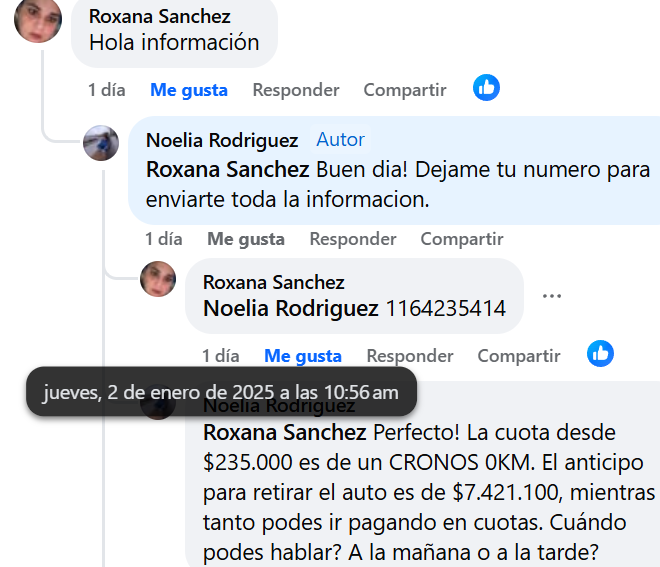Toggle Me gusta on the 'Hola información' comment
This screenshot has width=660, height=567.
(189, 90)
